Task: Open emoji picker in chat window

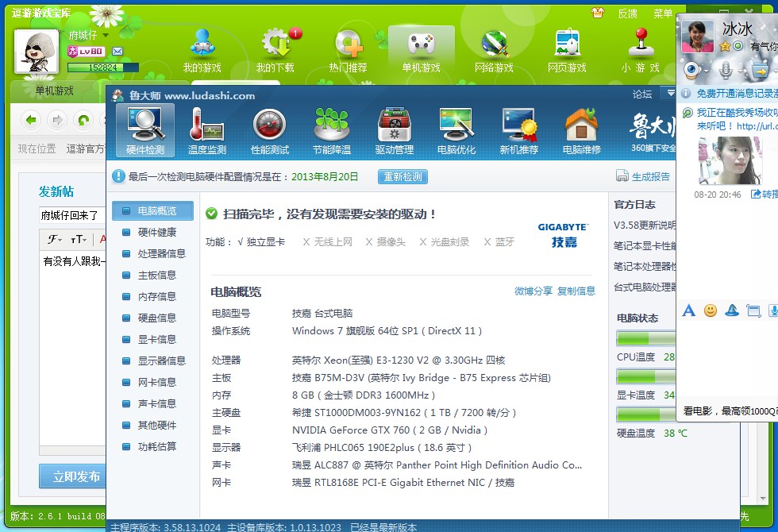Action: 711,310
